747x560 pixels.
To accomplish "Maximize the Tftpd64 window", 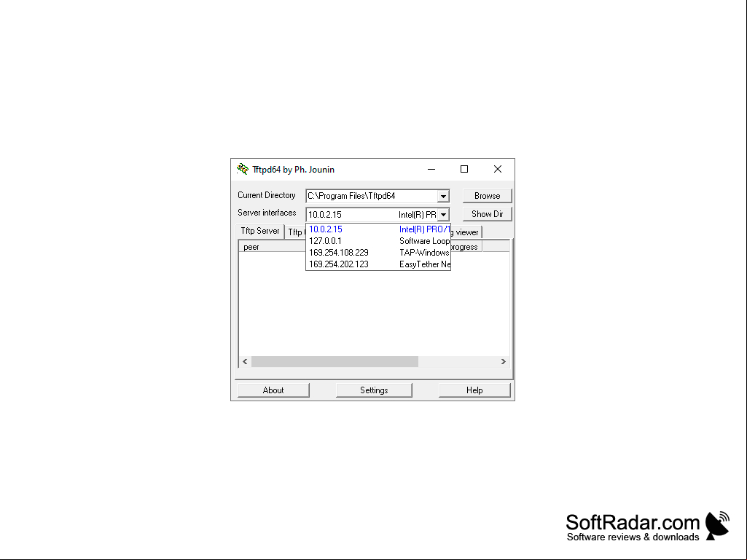I will point(464,169).
